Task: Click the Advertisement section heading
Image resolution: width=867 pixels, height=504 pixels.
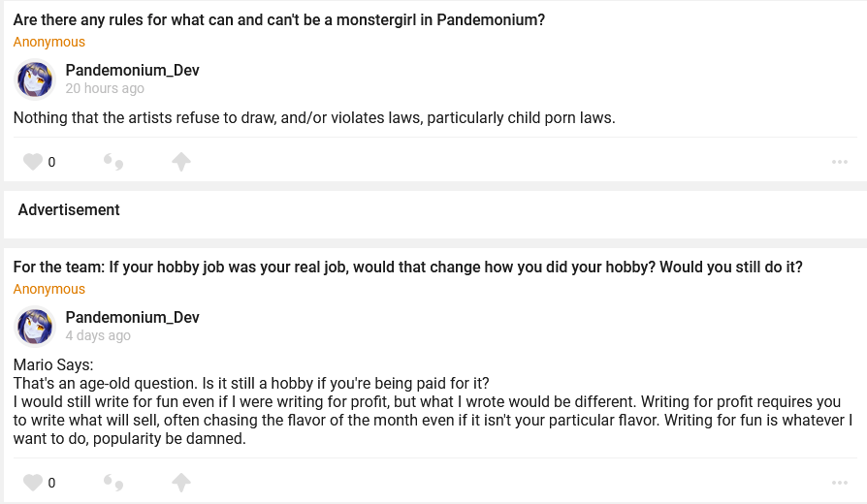Action: (x=69, y=209)
